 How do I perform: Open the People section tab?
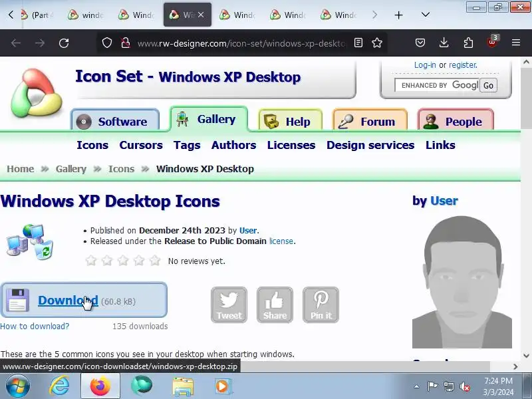(456, 121)
